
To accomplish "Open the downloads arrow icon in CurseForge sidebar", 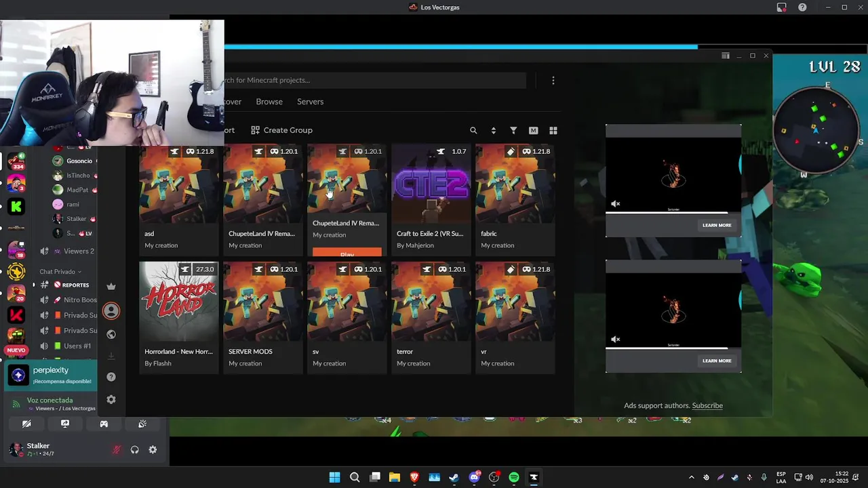I will click(111, 356).
